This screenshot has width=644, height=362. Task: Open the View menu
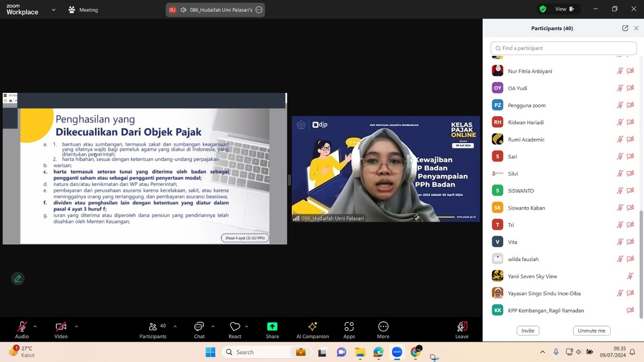pos(564,9)
